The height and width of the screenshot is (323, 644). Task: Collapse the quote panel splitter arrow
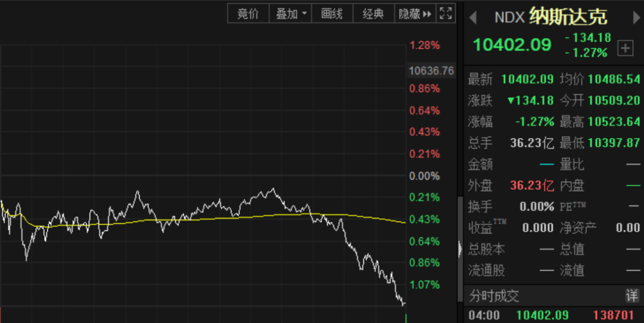click(460, 249)
